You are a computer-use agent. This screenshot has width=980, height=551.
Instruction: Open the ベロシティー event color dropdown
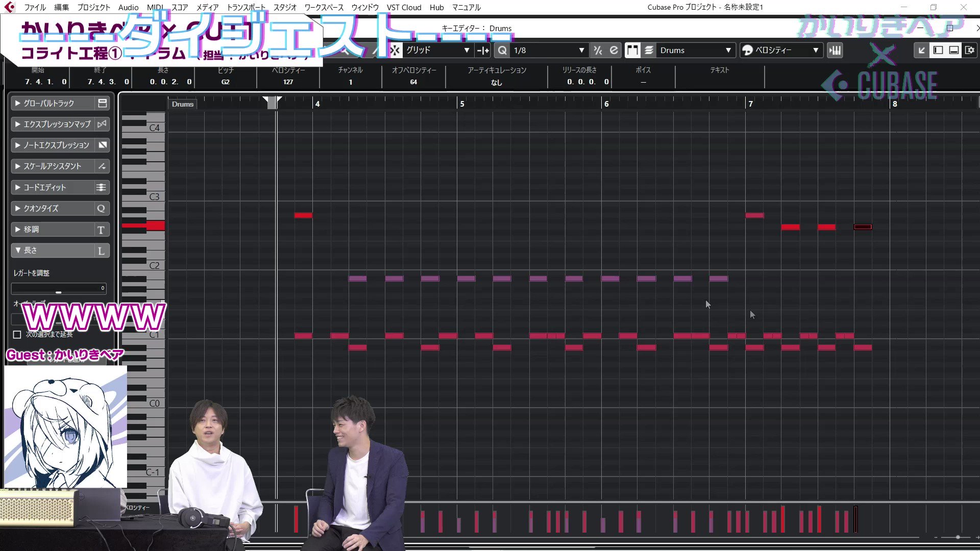781,50
